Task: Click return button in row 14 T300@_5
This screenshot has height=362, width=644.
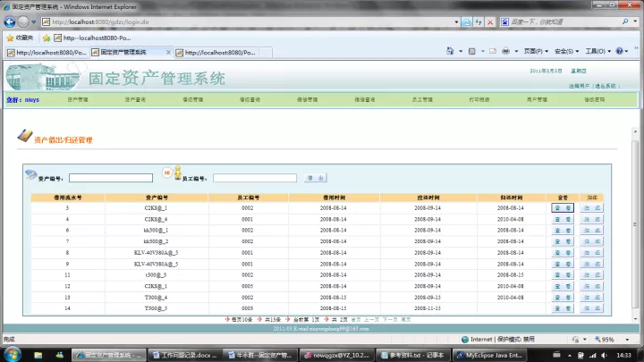Action: [x=592, y=308]
